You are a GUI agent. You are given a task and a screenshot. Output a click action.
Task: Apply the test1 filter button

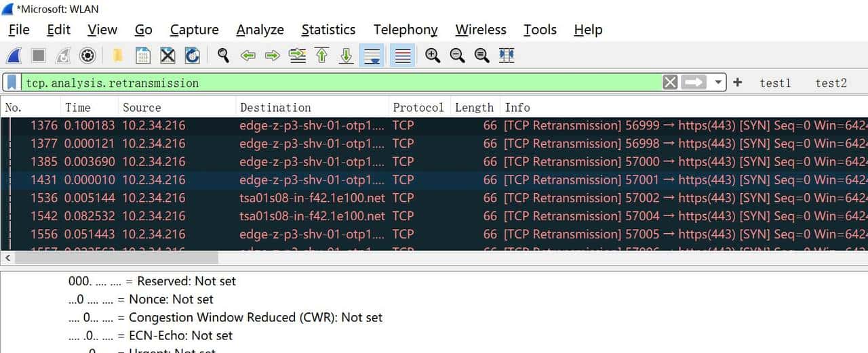click(775, 83)
